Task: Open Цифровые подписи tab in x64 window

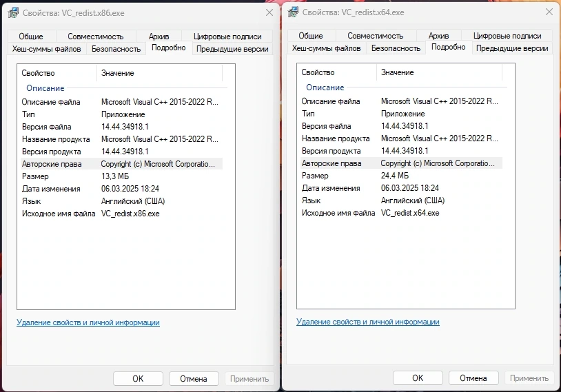Action: 507,36
